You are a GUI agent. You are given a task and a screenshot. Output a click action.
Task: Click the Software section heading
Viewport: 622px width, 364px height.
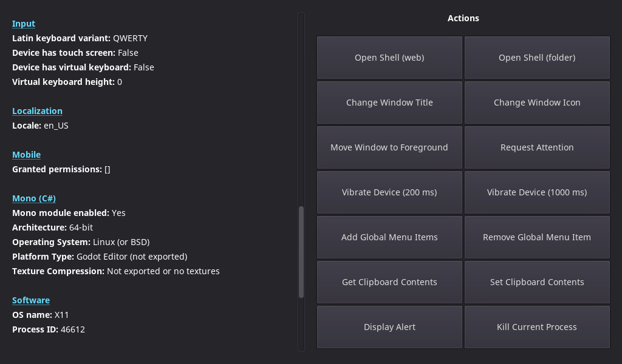pos(31,300)
